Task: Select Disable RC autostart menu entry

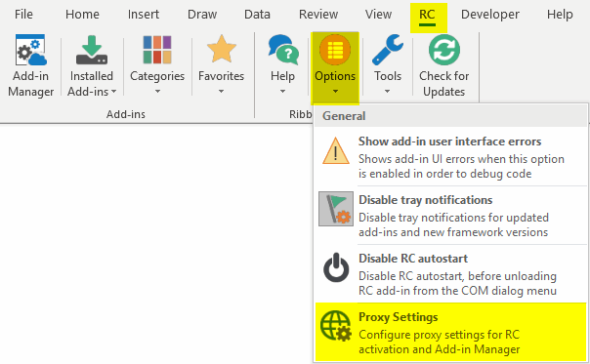Action: point(450,274)
